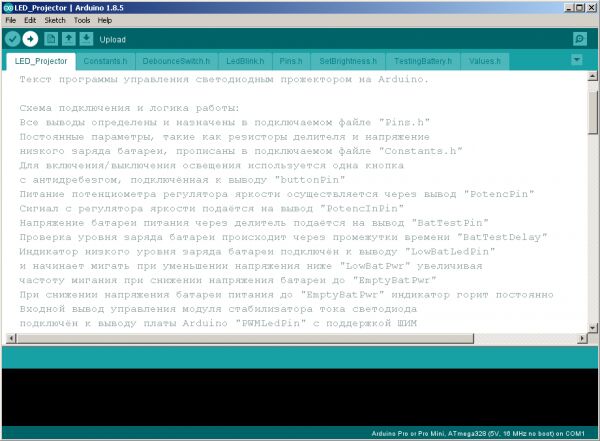The width and height of the screenshot is (600, 441).
Task: Click the vertical scrollbar up arrow
Action: tap(592, 76)
